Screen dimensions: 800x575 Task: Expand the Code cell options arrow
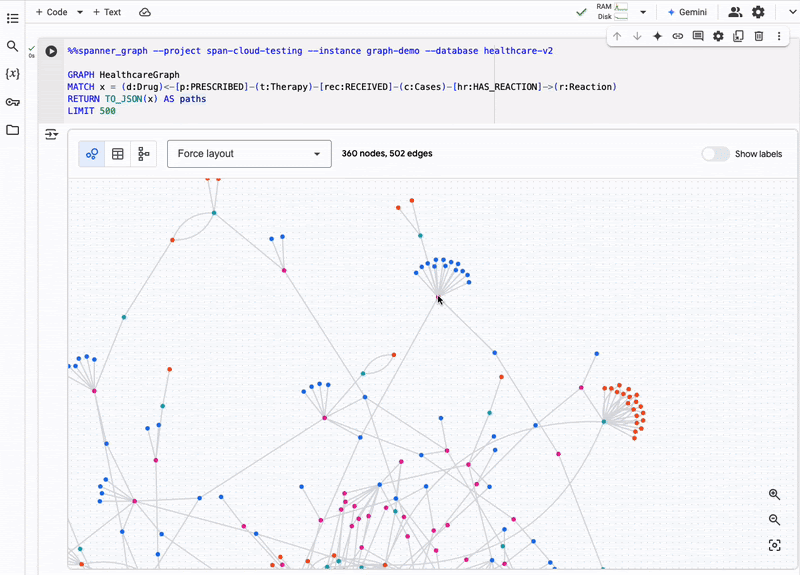click(80, 12)
